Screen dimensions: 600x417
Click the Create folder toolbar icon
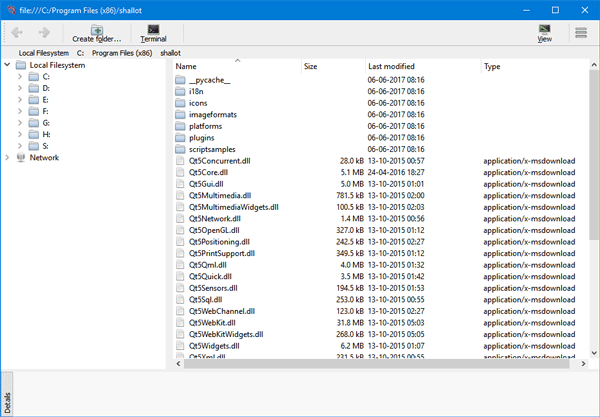coord(96,33)
